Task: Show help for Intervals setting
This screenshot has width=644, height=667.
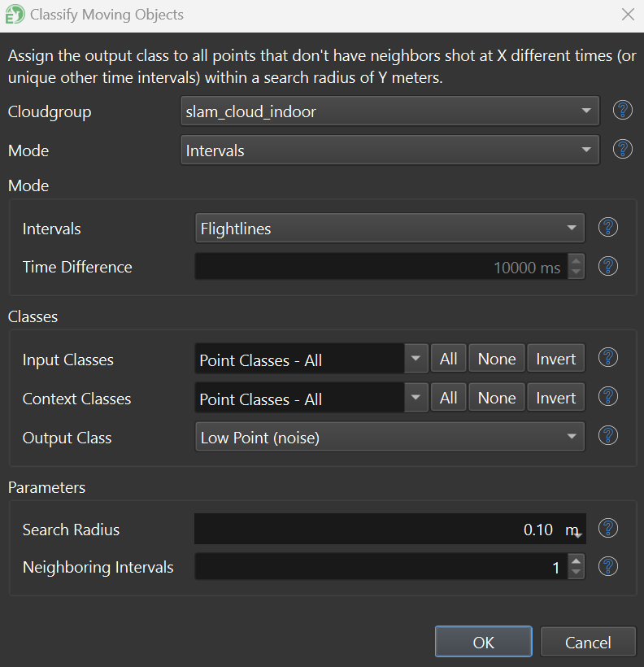Action: click(607, 228)
